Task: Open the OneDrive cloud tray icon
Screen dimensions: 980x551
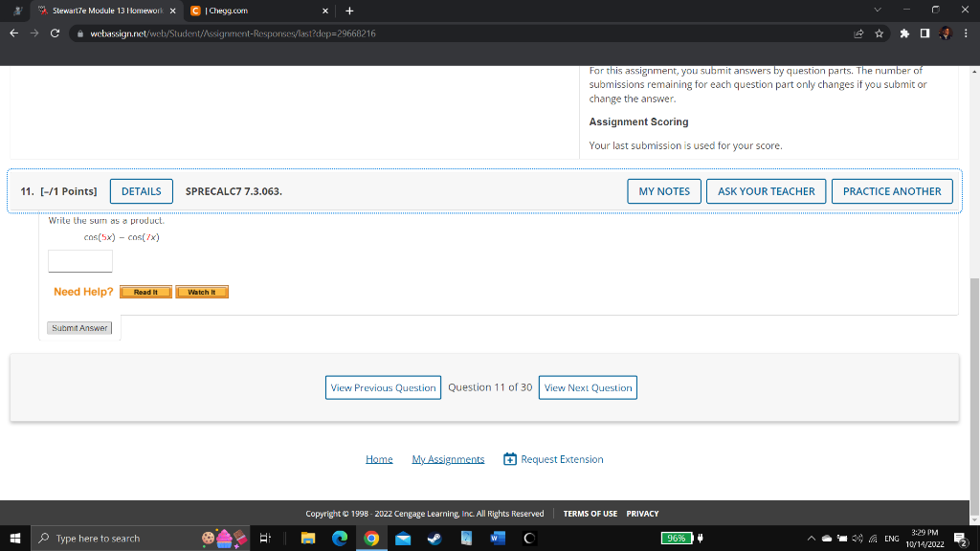Action: 827,538
